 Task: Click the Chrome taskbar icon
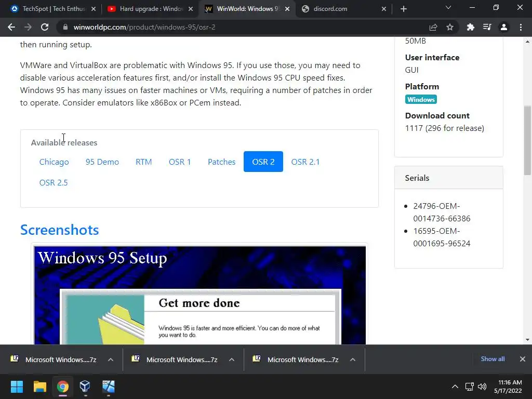click(63, 387)
